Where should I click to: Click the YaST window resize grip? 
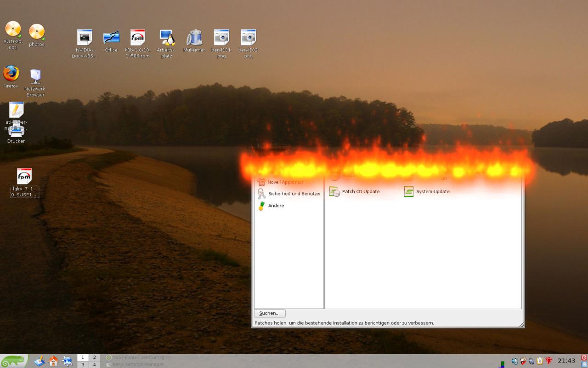tap(521, 325)
